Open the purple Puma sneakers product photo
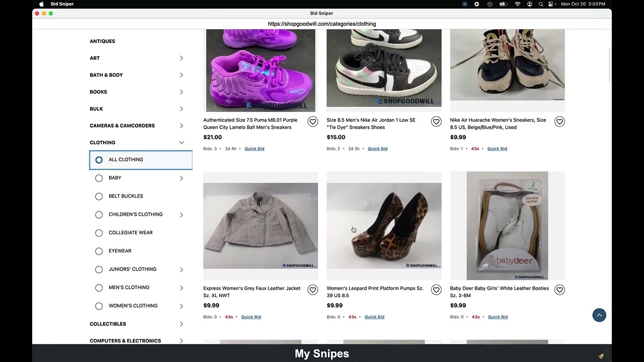Image resolution: width=644 pixels, height=362 pixels. coord(261,70)
